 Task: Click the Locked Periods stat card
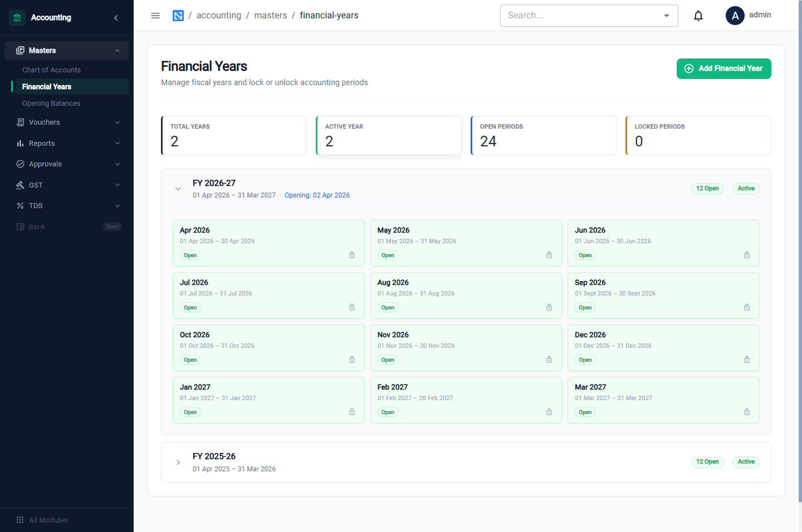pyautogui.click(x=698, y=135)
